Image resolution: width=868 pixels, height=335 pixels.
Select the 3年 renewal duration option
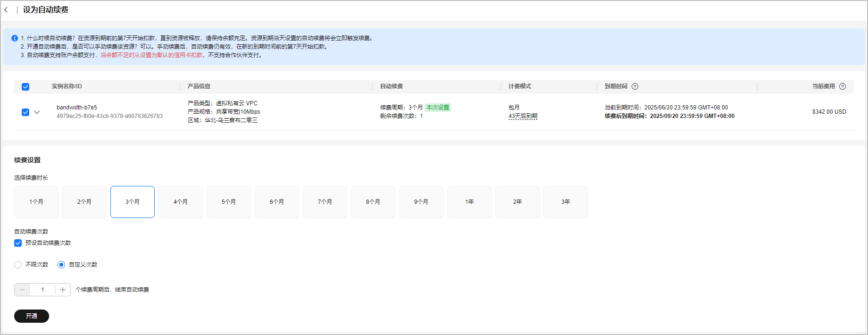click(x=566, y=202)
